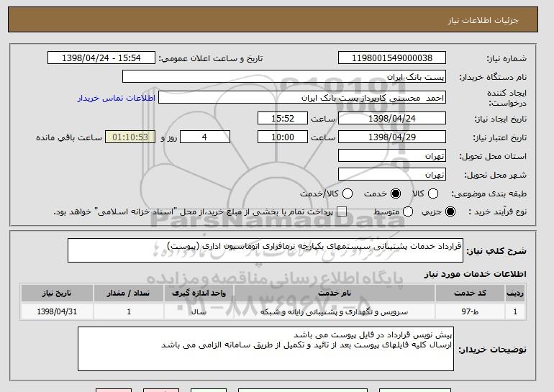Click the ردیف column header
Image resolution: width=554 pixels, height=392 pixels.
[x=515, y=293]
